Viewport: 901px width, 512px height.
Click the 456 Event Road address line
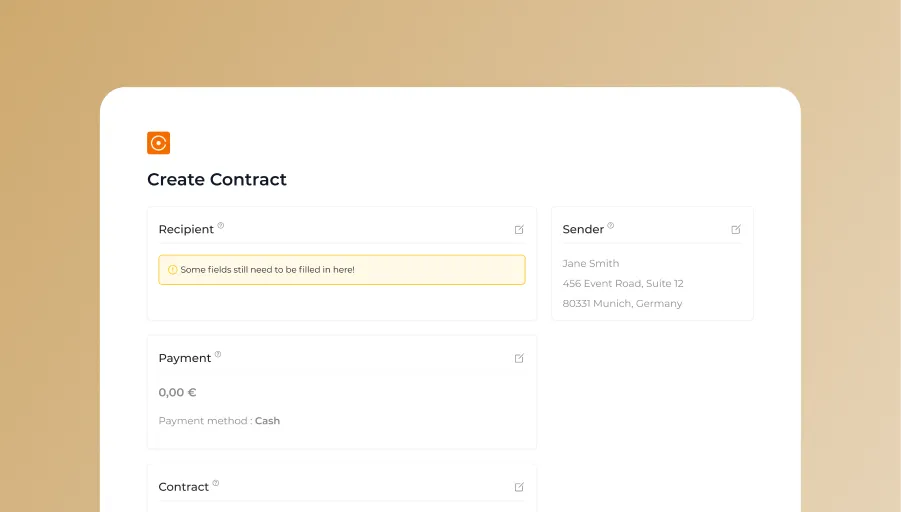pos(623,284)
